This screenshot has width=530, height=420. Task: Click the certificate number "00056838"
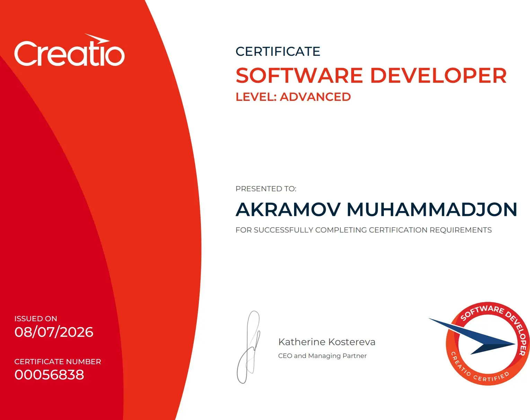pos(49,375)
